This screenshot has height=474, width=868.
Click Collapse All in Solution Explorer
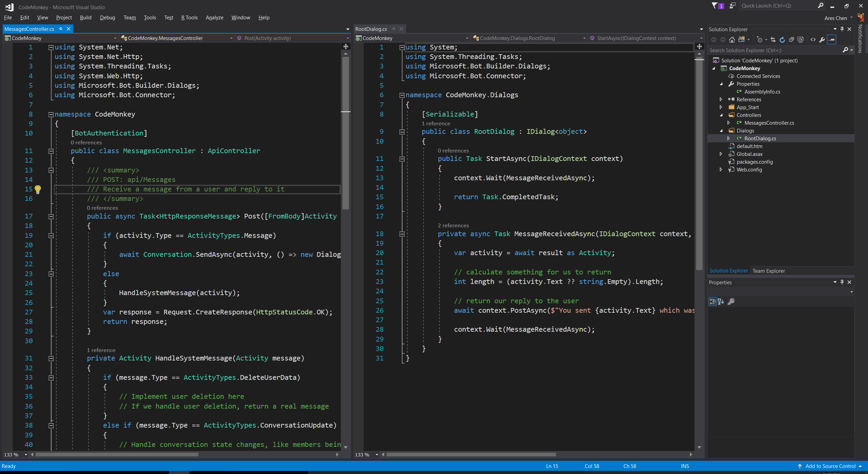point(791,40)
